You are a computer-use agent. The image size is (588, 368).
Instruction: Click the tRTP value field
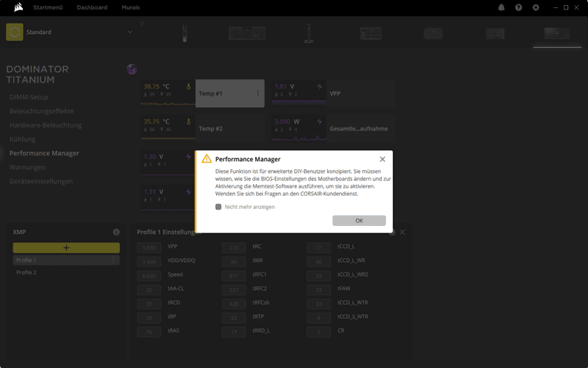[234, 318]
